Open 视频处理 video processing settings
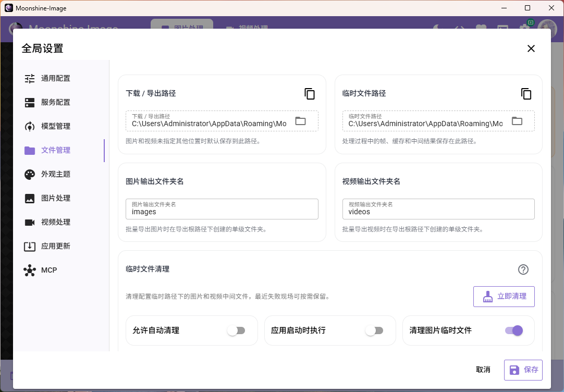Viewport: 564px width, 392px height. click(x=60, y=222)
